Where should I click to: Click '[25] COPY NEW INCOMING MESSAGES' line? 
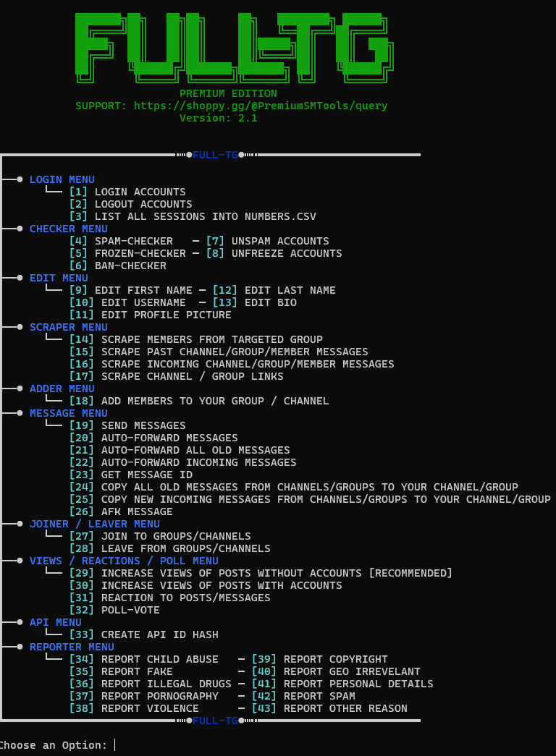pyautogui.click(x=310, y=499)
